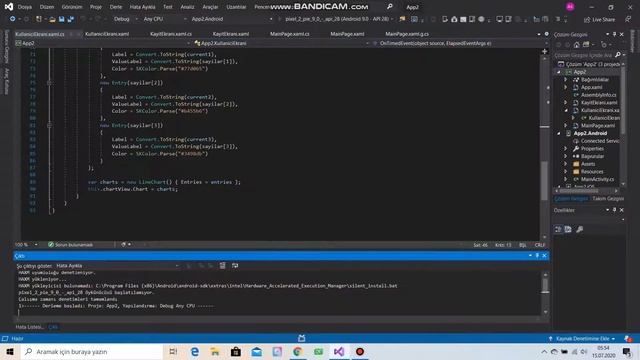This screenshot has width=640, height=360.
Task: Open the Hata Ayıkla menu
Action: click(142, 7)
